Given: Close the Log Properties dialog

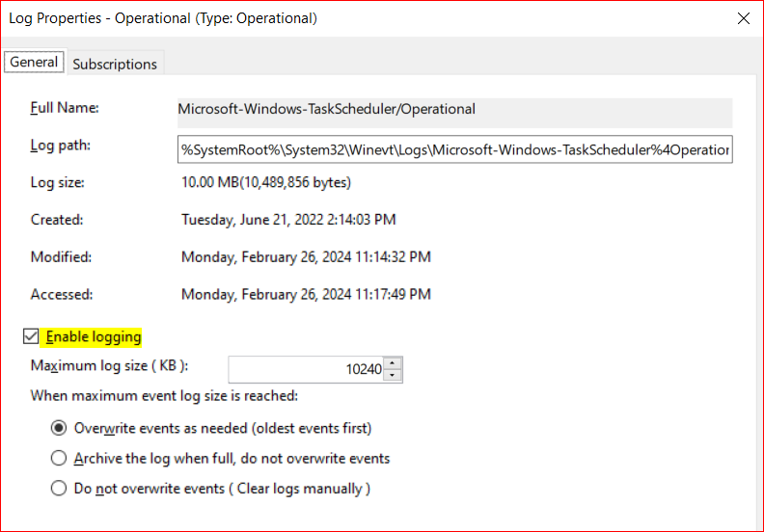Looking at the screenshot, I should [x=744, y=18].
